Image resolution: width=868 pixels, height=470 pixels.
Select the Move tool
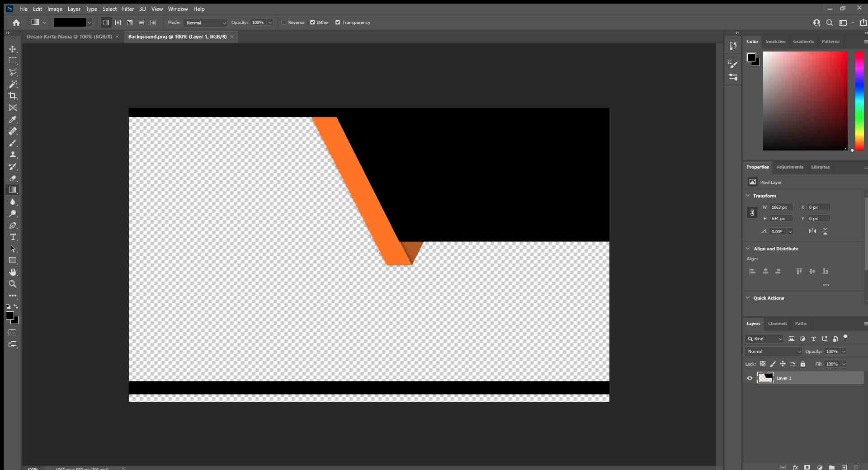(13, 49)
